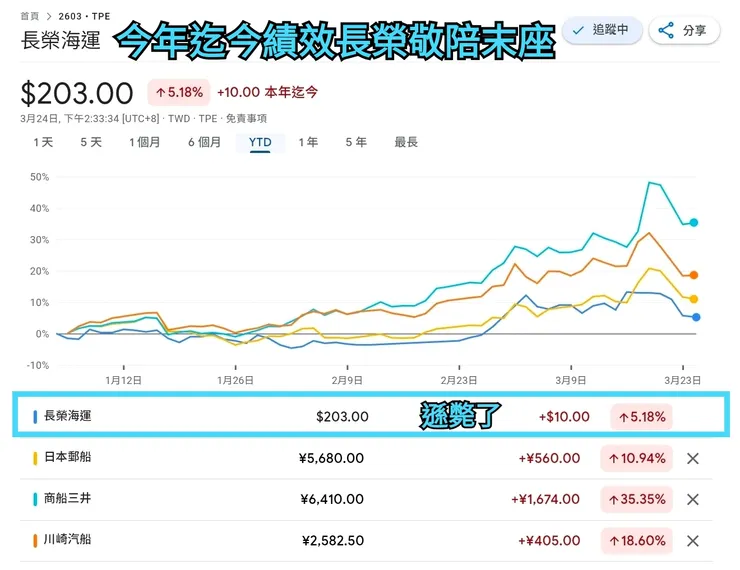Choose the 1年 range tab
The height and width of the screenshot is (570, 740).
pyautogui.click(x=308, y=142)
